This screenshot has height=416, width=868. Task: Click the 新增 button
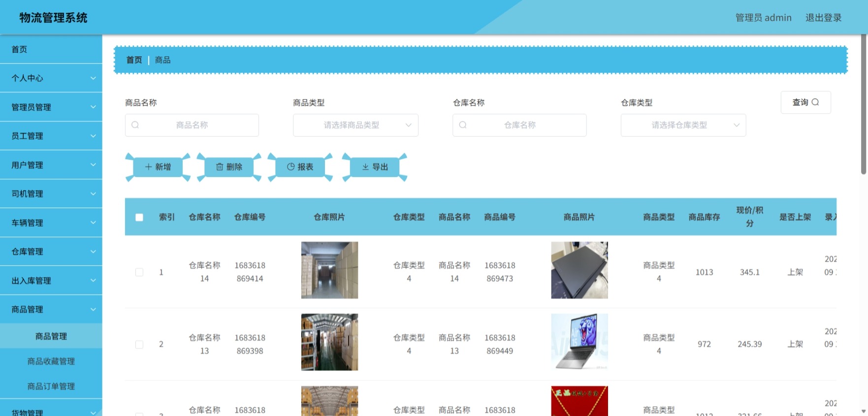(x=158, y=167)
